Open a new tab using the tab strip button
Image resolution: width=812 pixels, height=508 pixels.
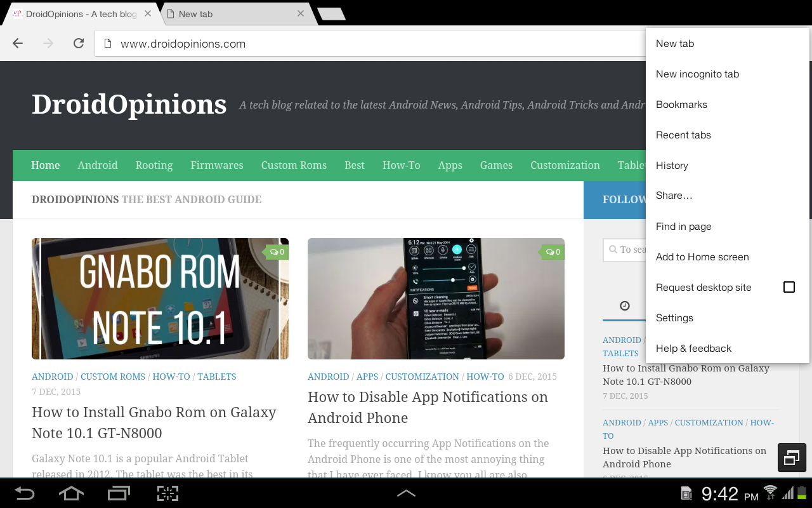pos(331,14)
